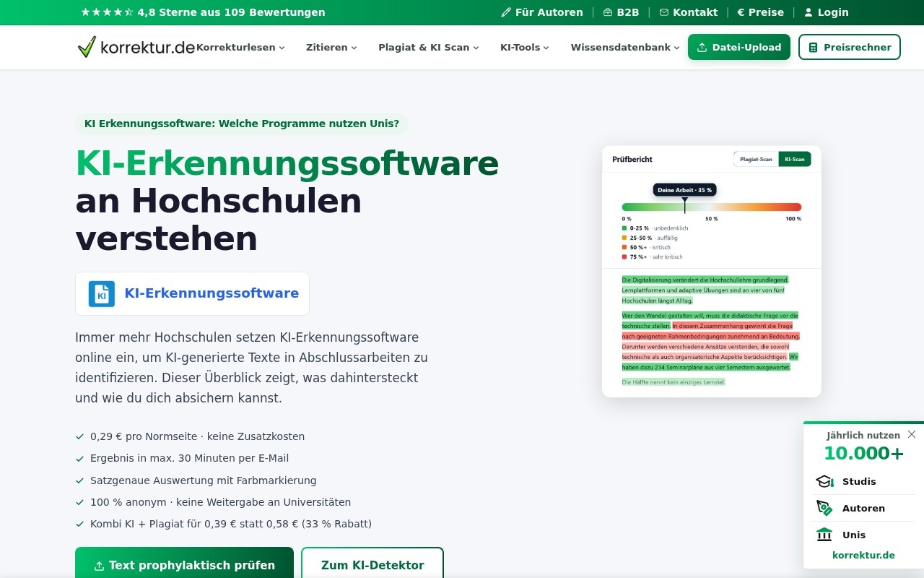924x578 pixels.
Task: Click the calculator icon in Preisrechner
Action: pos(814,47)
